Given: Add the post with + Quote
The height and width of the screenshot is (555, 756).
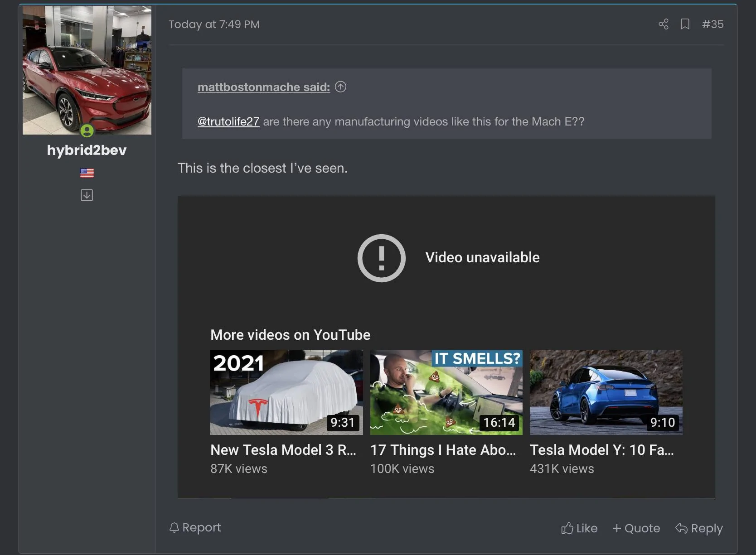Looking at the screenshot, I should click(x=636, y=528).
